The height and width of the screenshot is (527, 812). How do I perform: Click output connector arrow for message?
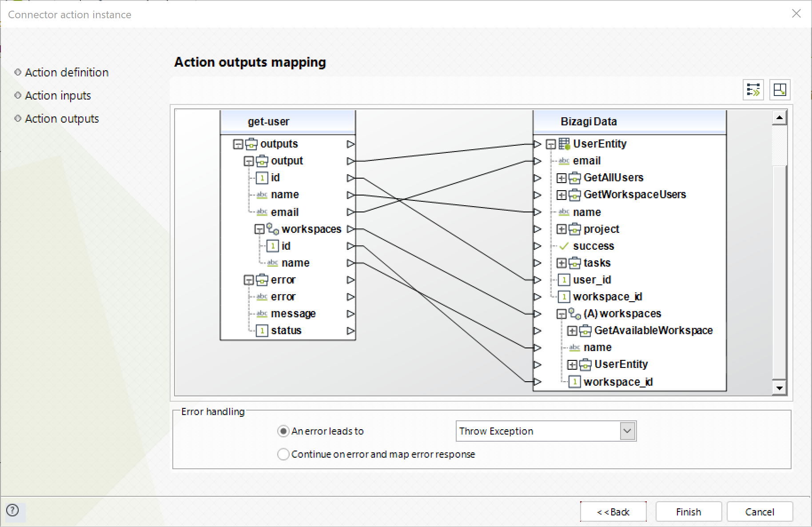(351, 314)
